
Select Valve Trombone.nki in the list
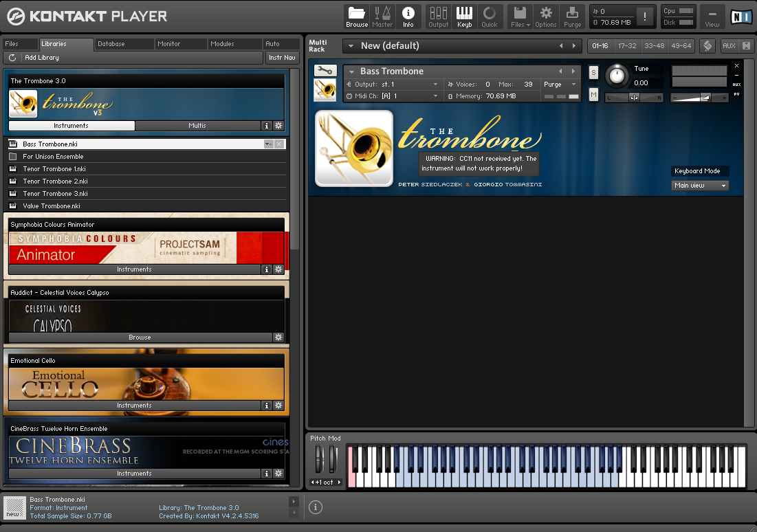[147, 206]
